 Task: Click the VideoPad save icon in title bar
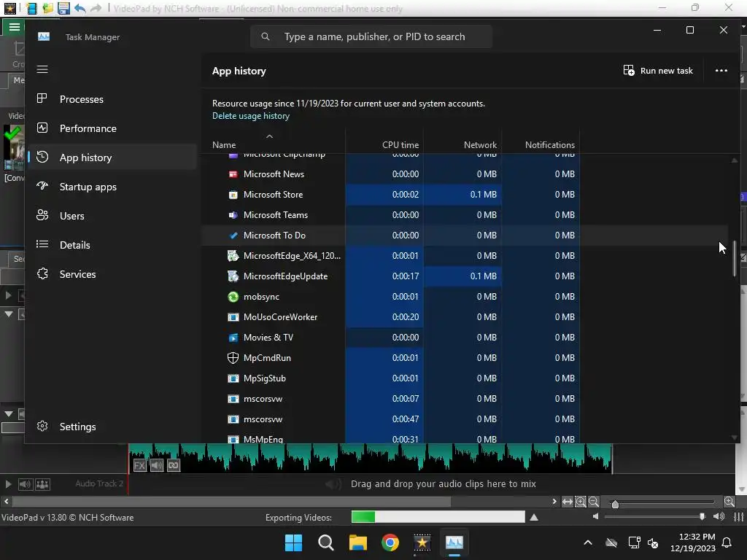[x=63, y=8]
